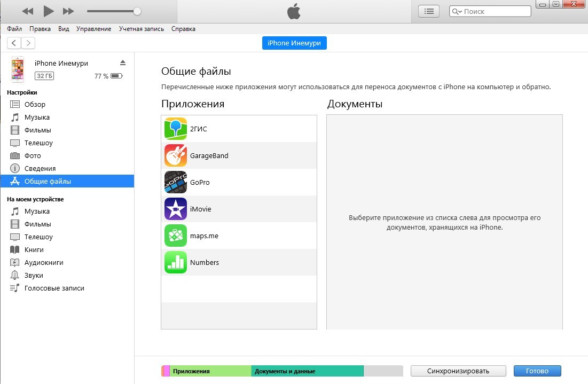
Task: Click the gray free-space storage segment
Action: pyautogui.click(x=383, y=371)
